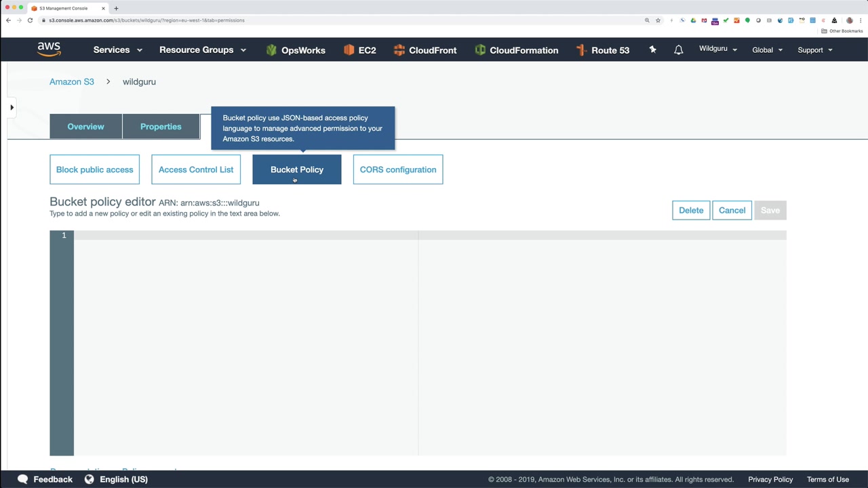Switch to the Properties tab
Image resolution: width=868 pixels, height=488 pixels.
click(161, 127)
